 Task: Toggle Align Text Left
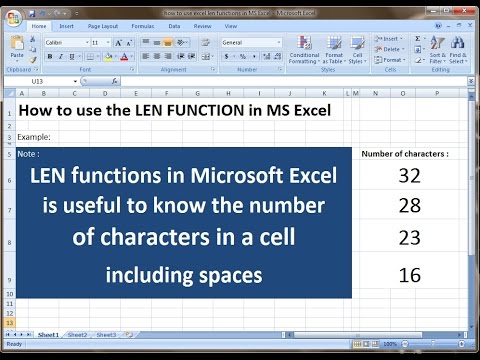pos(146,56)
